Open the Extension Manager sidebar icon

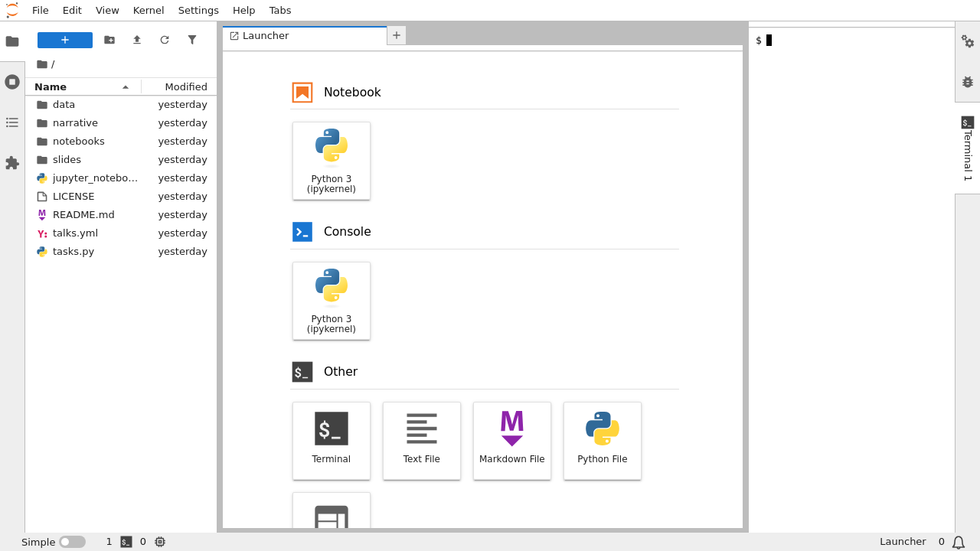tap(12, 163)
